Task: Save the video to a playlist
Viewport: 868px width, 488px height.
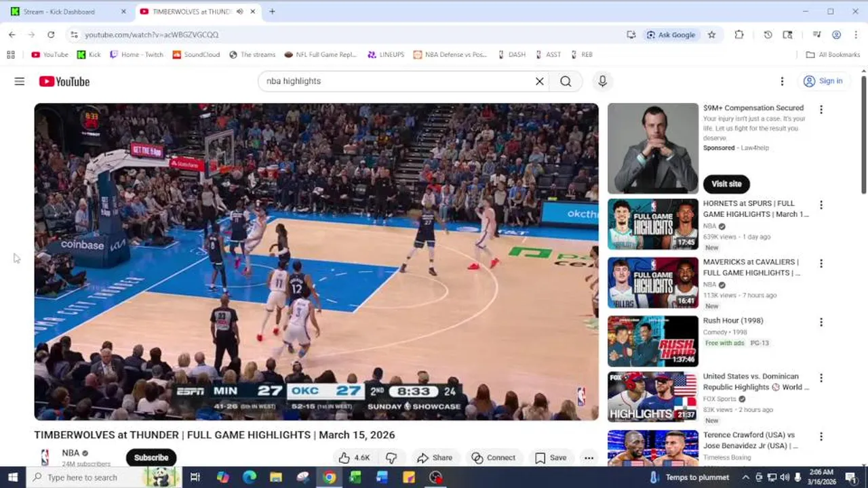Action: click(x=551, y=457)
